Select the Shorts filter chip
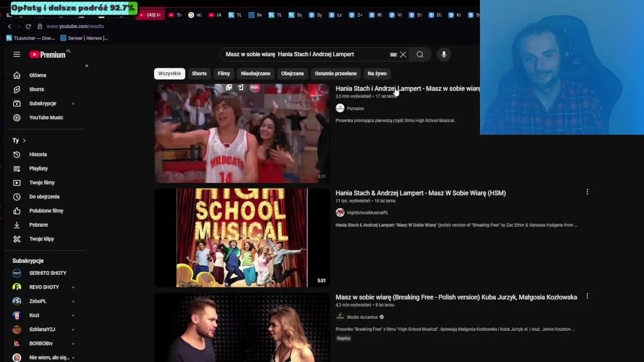The height and width of the screenshot is (362, 644). coord(199,73)
